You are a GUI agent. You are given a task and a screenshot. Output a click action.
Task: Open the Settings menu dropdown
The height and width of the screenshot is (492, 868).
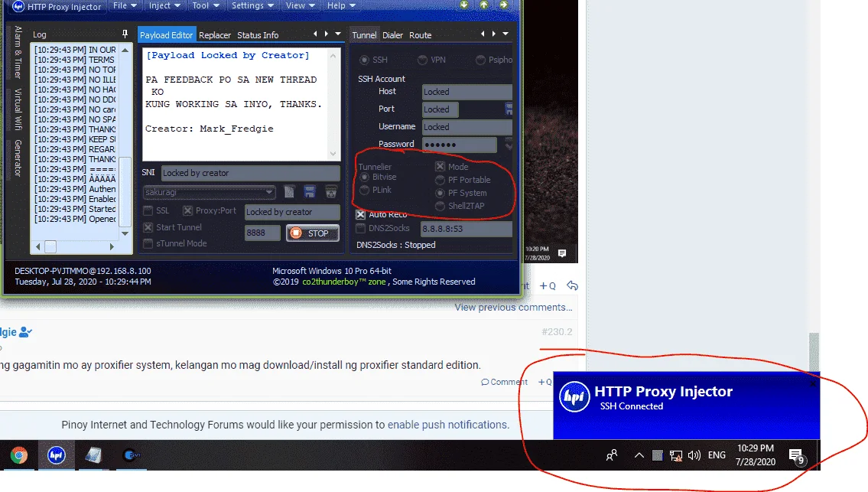pos(252,5)
